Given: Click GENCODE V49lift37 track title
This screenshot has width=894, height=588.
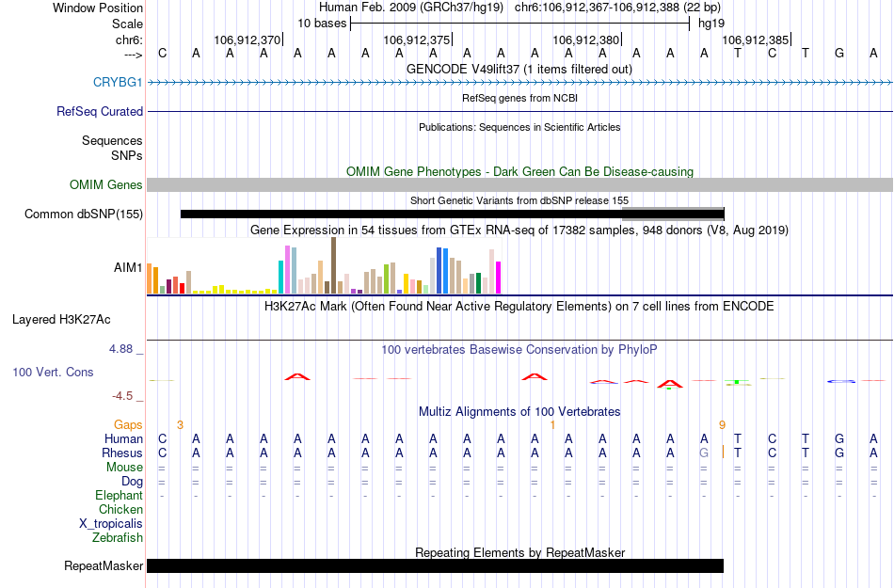Looking at the screenshot, I should click(x=519, y=69).
